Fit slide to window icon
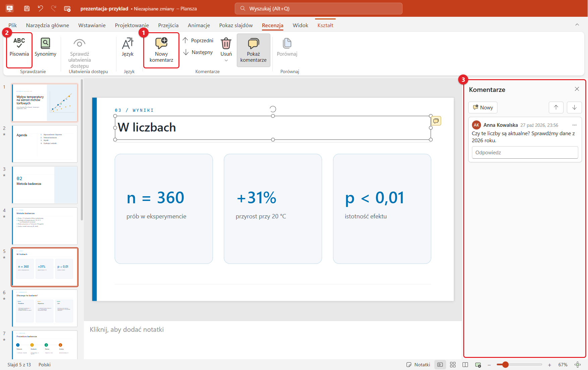This screenshot has height=370, width=588. [578, 365]
